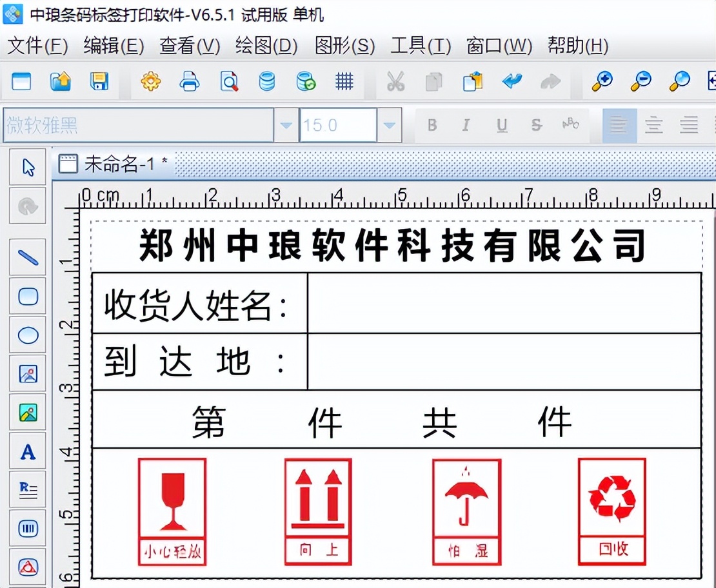716x588 pixels.
Task: Pick the Line drawing tool
Action: [x=27, y=257]
